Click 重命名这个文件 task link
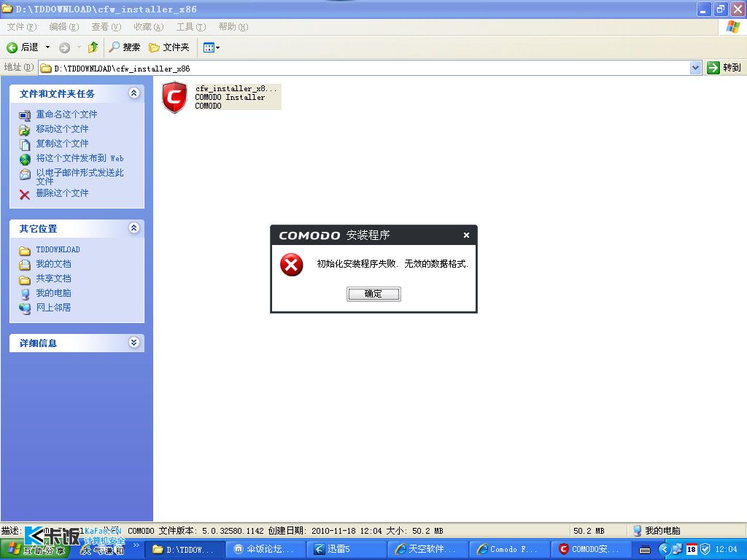This screenshot has width=747, height=560. 66,114
